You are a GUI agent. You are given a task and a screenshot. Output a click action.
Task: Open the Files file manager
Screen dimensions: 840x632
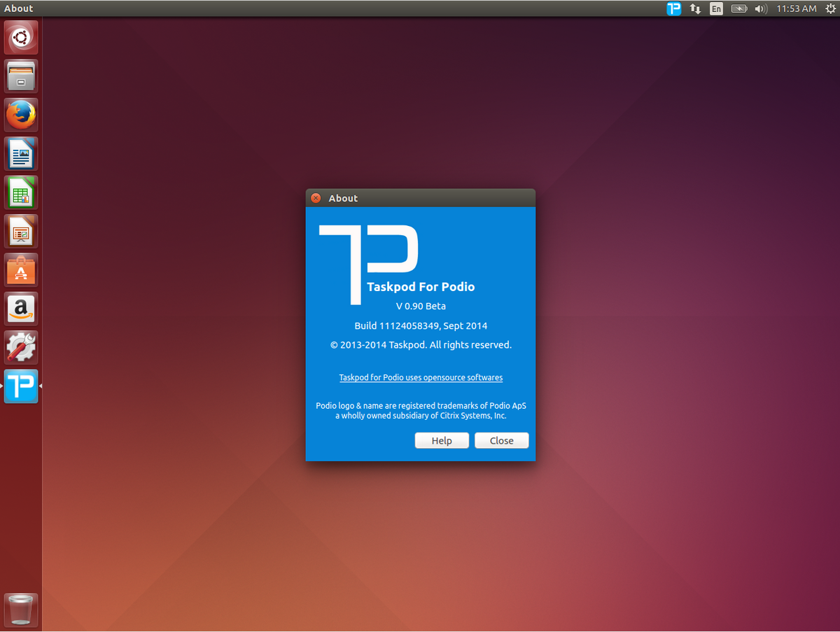click(20, 76)
